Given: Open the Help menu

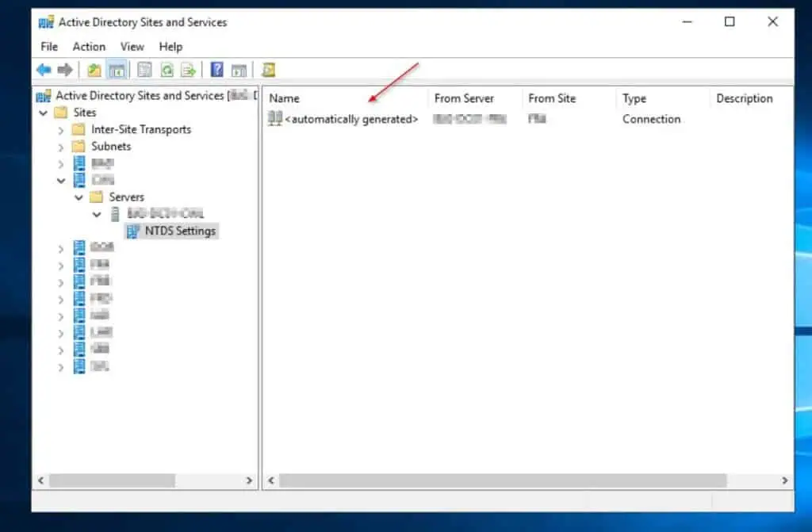Looking at the screenshot, I should click(x=171, y=47).
